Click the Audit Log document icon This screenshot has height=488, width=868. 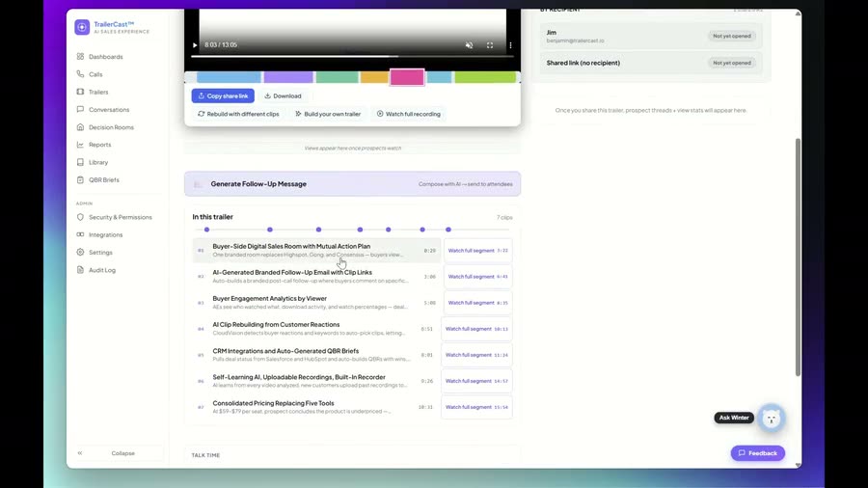pos(80,270)
